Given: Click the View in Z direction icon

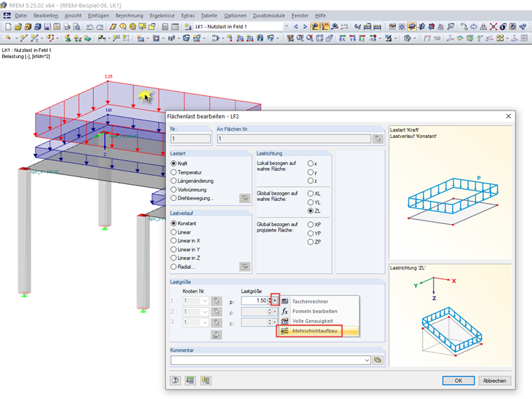Looking at the screenshot, I should point(363,38).
